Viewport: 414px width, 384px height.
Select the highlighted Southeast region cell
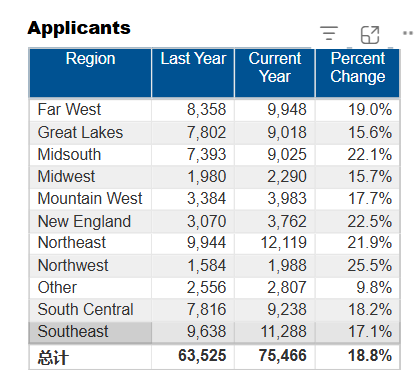click(90, 332)
